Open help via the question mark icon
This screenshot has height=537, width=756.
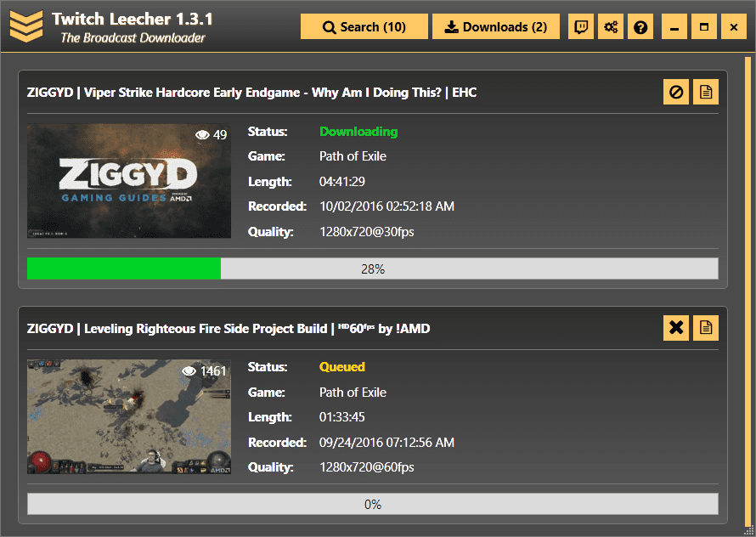tap(640, 26)
